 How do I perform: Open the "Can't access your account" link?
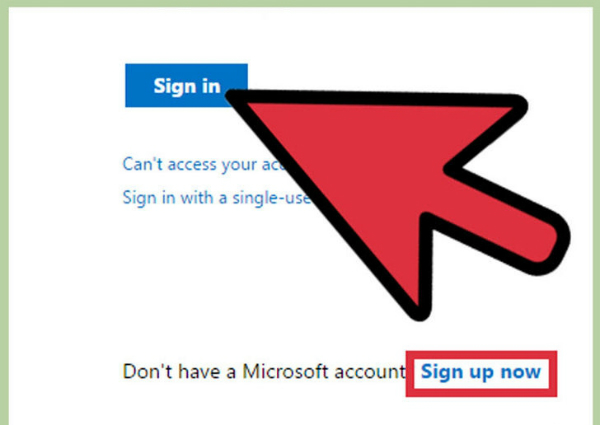pyautogui.click(x=205, y=164)
